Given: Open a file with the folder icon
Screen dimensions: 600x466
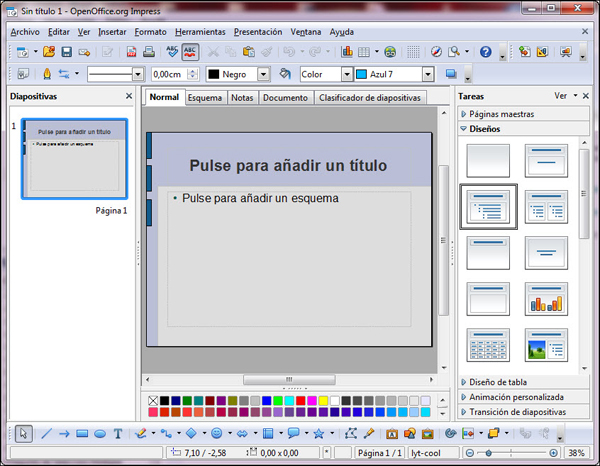Looking at the screenshot, I should tap(49, 52).
